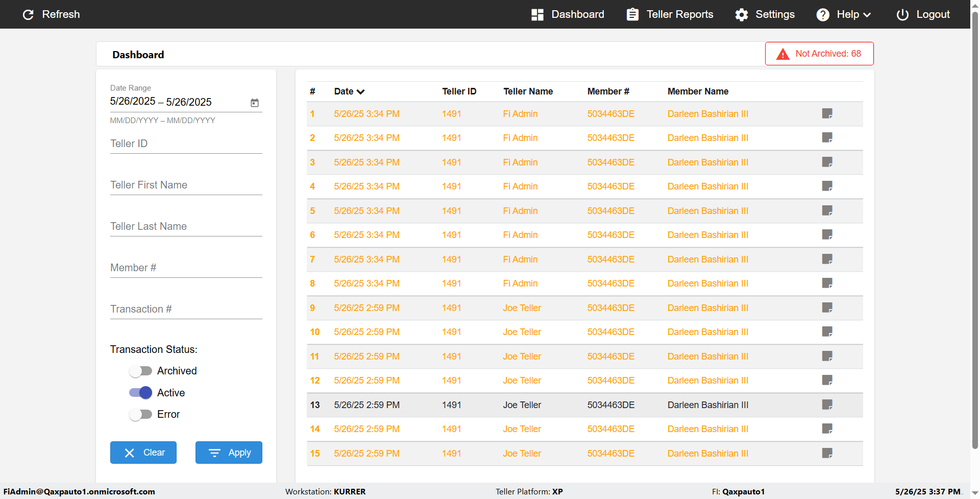Viewport: 980px width, 499px height.
Task: Click the Not Archived warning triangle icon
Action: pos(782,54)
